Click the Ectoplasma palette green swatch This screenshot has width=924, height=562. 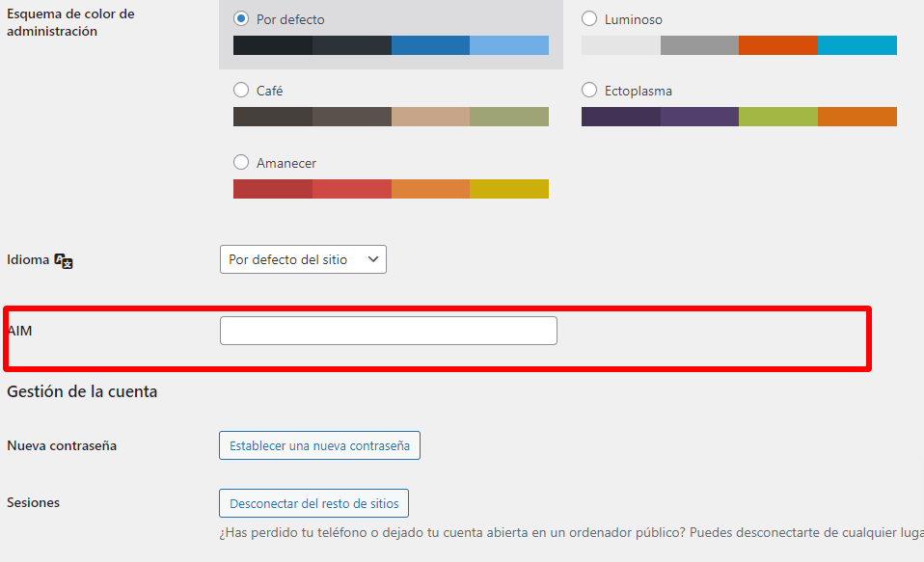(777, 117)
